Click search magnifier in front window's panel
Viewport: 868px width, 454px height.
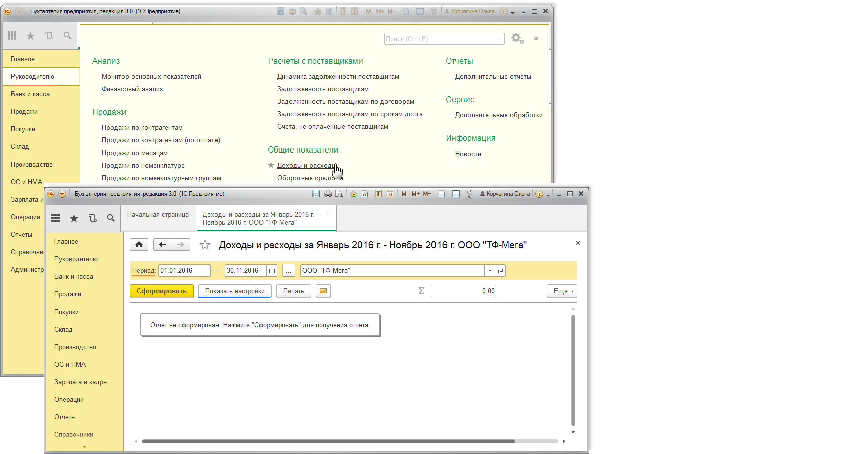[x=111, y=218]
